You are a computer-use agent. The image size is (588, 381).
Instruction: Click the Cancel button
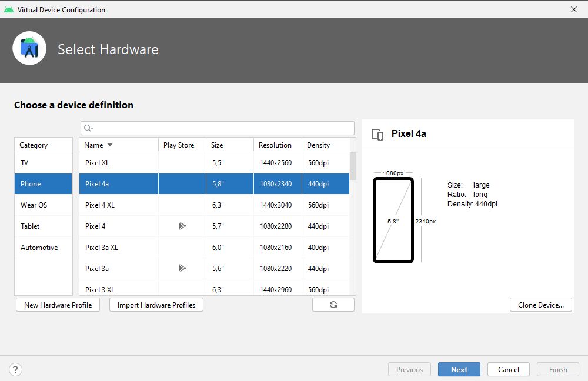(509, 369)
